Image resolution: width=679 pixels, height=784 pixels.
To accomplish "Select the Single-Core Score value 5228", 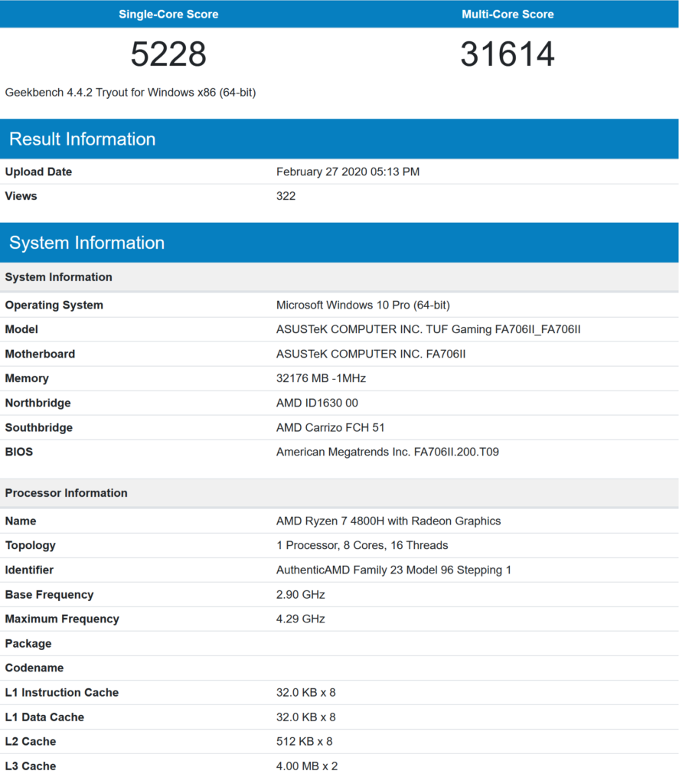I will pyautogui.click(x=168, y=54).
